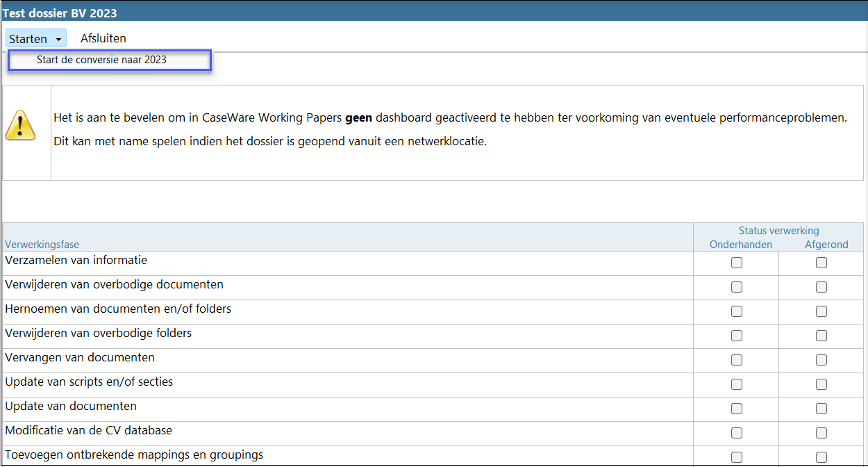The image size is (868, 467).
Task: Click the Afsluiten menu item
Action: (x=103, y=38)
